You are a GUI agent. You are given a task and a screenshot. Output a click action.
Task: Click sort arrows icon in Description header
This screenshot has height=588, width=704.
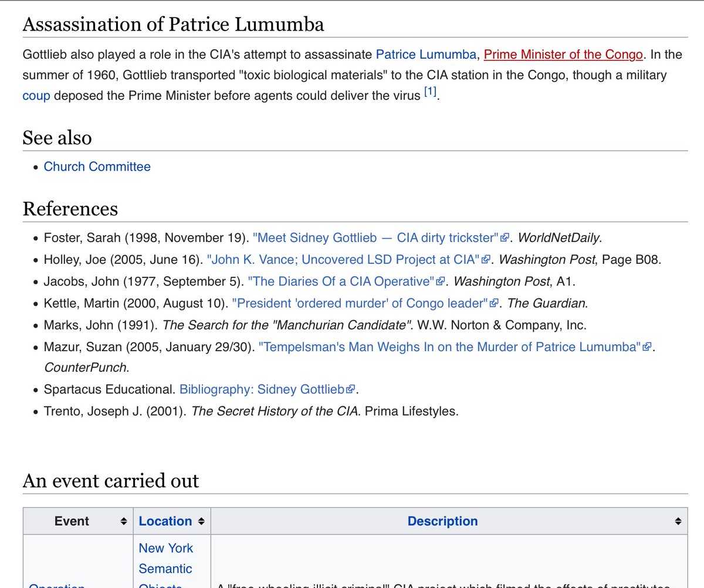(x=678, y=521)
